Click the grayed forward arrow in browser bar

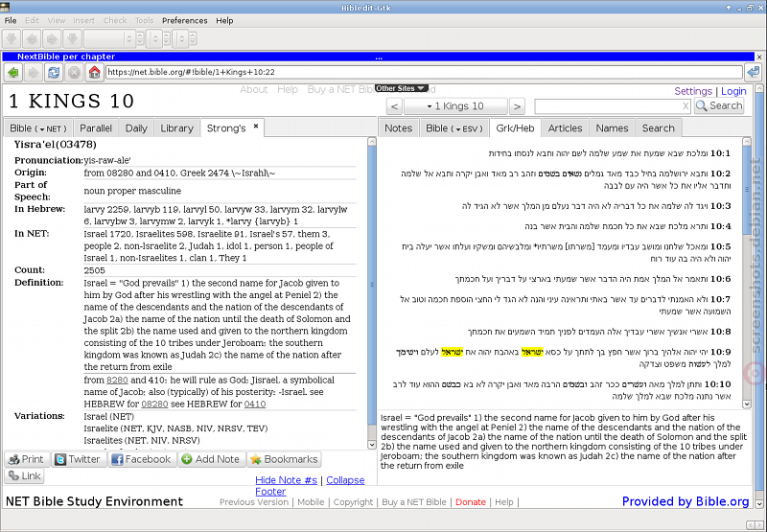click(34, 73)
